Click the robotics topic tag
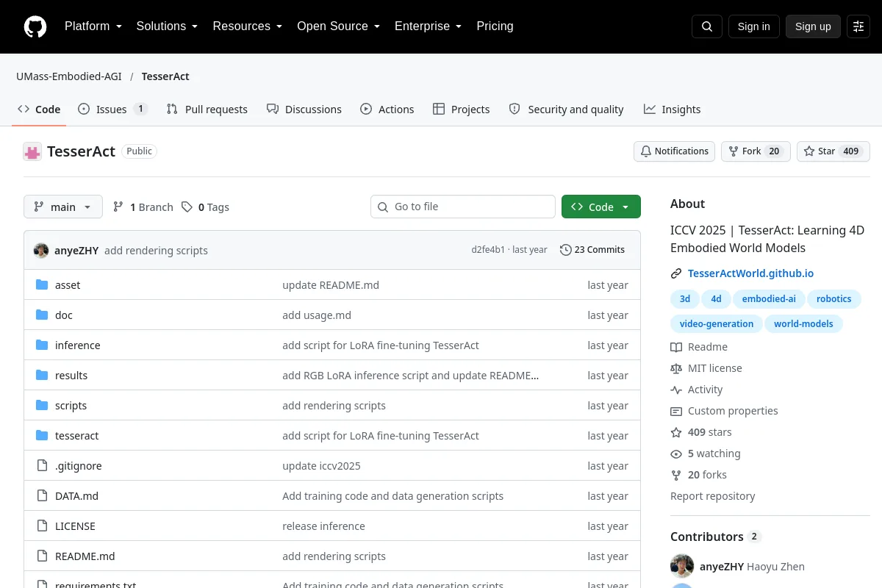This screenshot has height=588, width=882. click(x=833, y=299)
